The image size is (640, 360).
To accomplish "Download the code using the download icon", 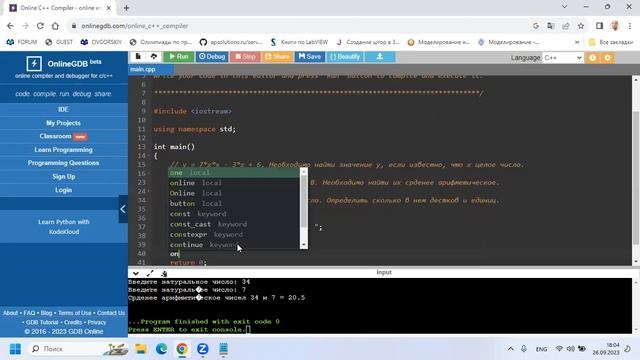I will click(380, 57).
